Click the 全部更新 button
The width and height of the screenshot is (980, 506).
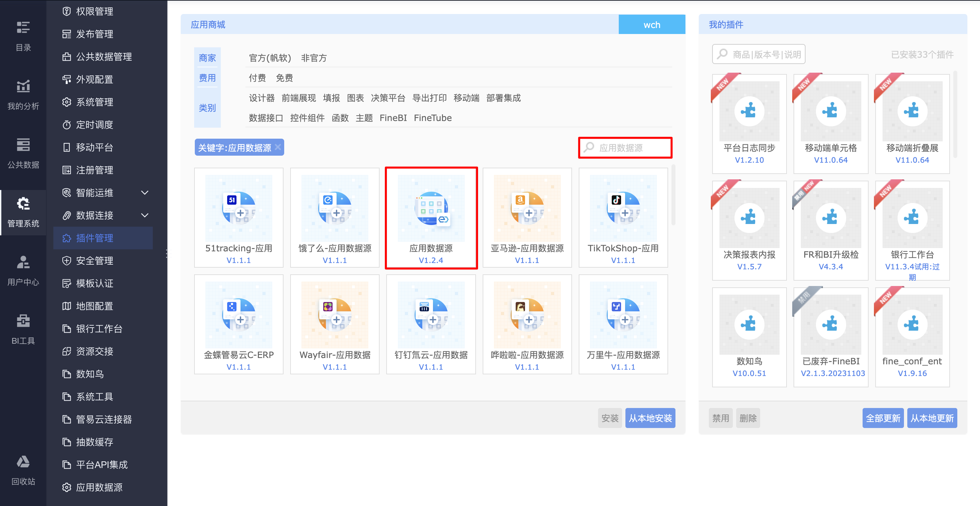coord(883,418)
